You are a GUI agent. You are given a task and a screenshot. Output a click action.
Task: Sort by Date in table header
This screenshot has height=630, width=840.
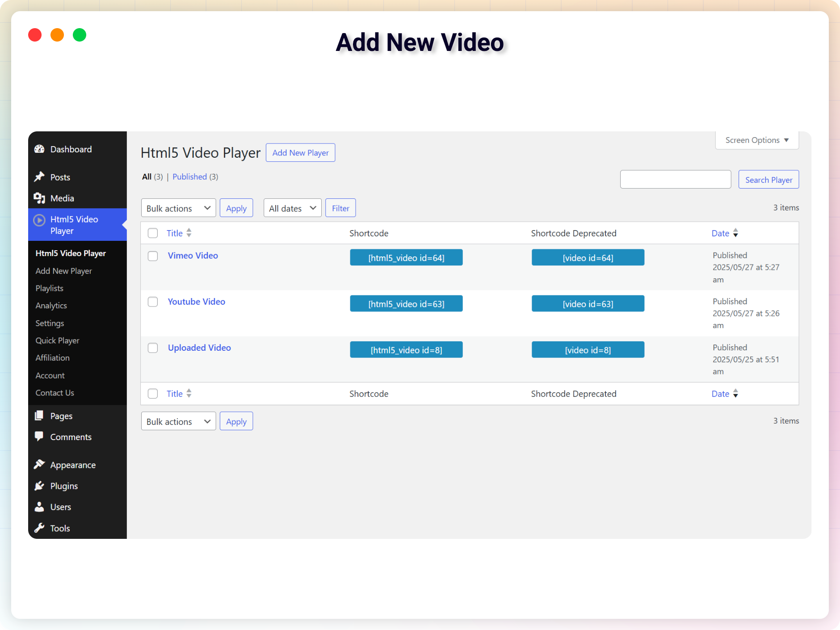pos(720,233)
